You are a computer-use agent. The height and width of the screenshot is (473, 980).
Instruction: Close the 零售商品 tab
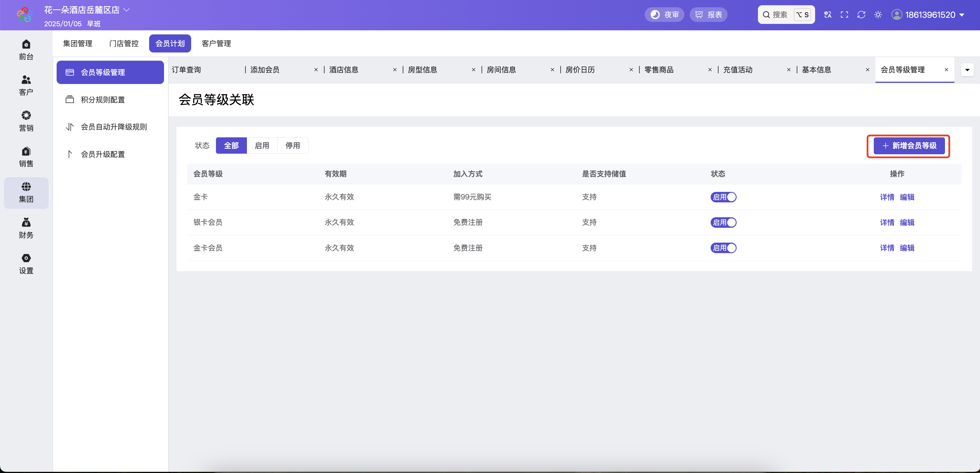(x=710, y=70)
